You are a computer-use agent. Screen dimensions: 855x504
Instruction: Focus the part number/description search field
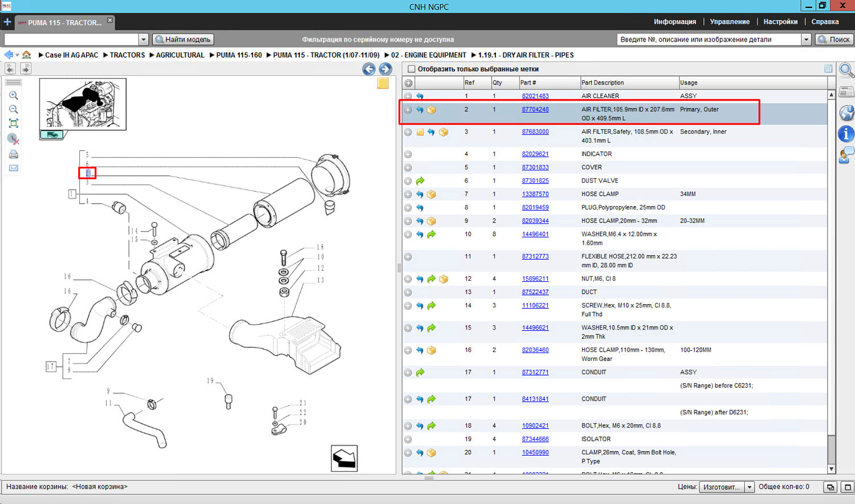709,39
